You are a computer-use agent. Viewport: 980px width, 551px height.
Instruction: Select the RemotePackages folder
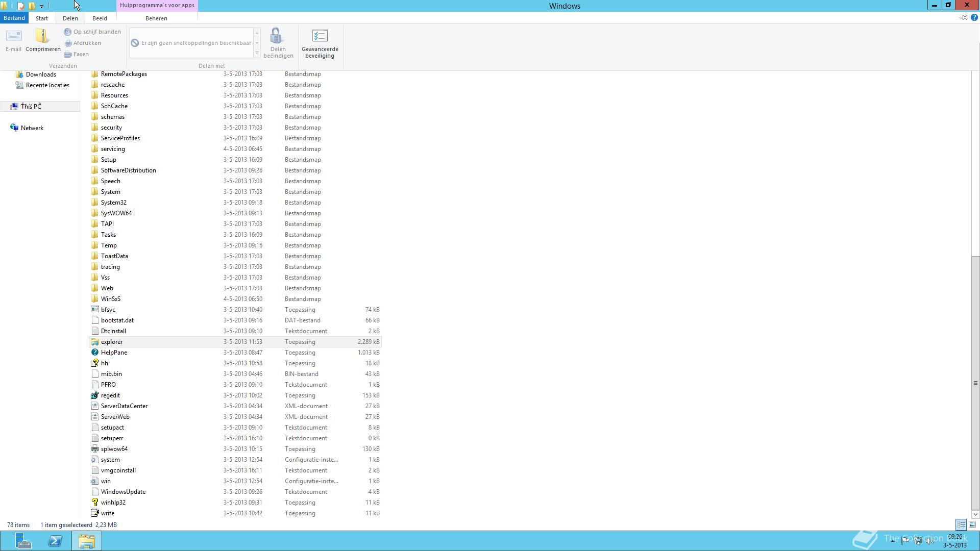235,74
